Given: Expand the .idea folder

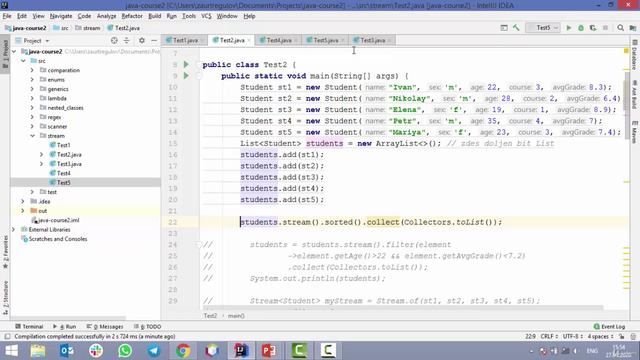Looking at the screenshot, I should tap(23, 201).
